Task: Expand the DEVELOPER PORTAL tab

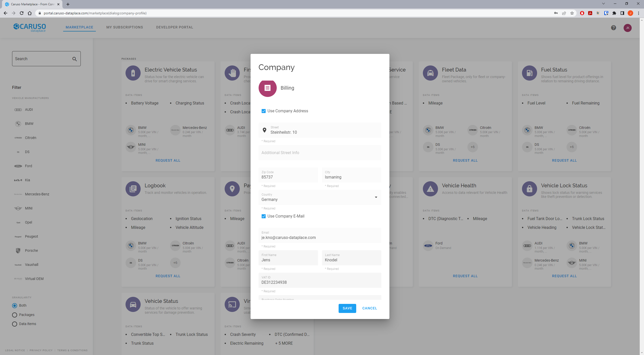Action: 174,27
